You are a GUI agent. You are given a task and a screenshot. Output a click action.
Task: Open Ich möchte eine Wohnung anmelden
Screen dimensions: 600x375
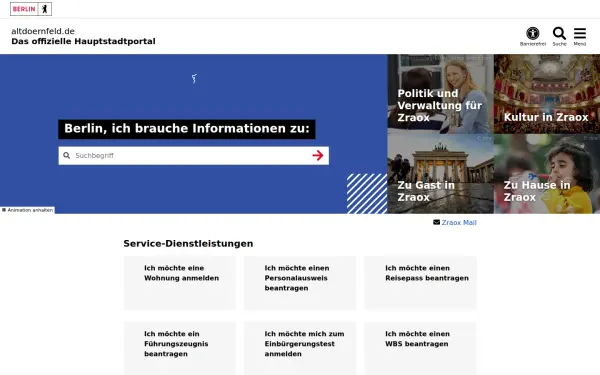click(180, 283)
